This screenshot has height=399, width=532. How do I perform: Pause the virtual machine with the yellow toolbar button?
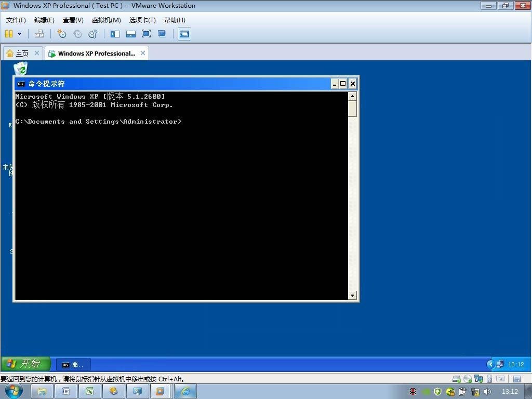click(9, 34)
